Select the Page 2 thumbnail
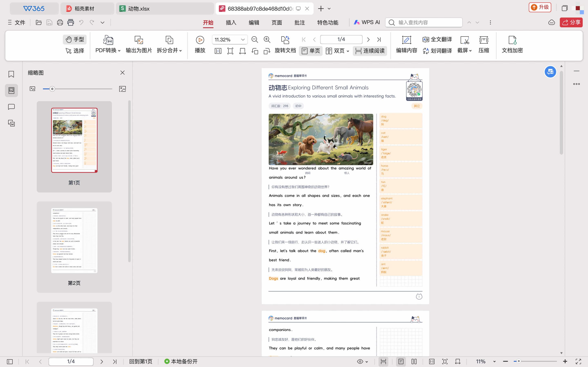The width and height of the screenshot is (588, 367). (x=74, y=240)
